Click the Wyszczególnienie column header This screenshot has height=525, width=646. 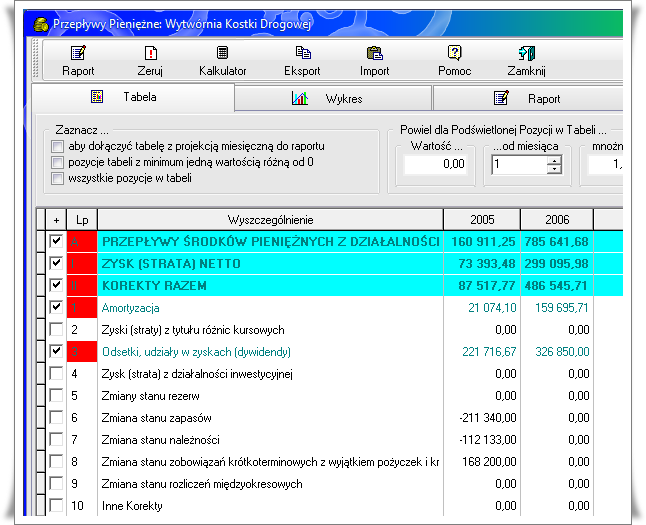pos(269,218)
